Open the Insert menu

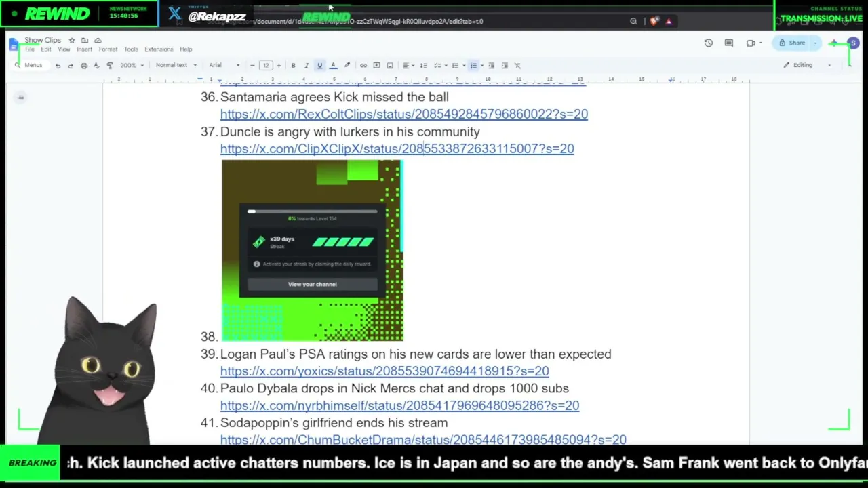pos(84,49)
